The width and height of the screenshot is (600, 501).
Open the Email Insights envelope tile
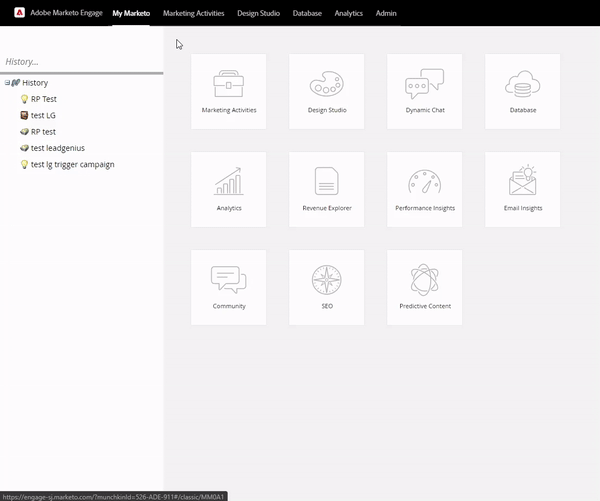522,189
